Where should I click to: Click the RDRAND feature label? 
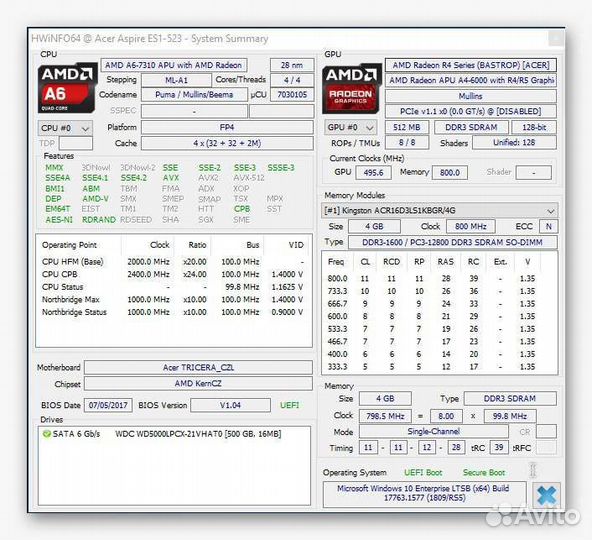pyautogui.click(x=99, y=219)
